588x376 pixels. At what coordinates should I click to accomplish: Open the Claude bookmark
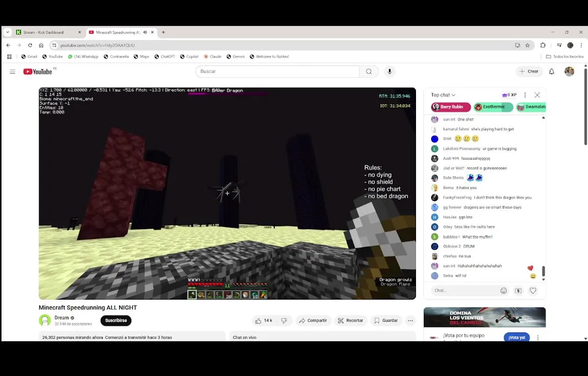point(212,56)
